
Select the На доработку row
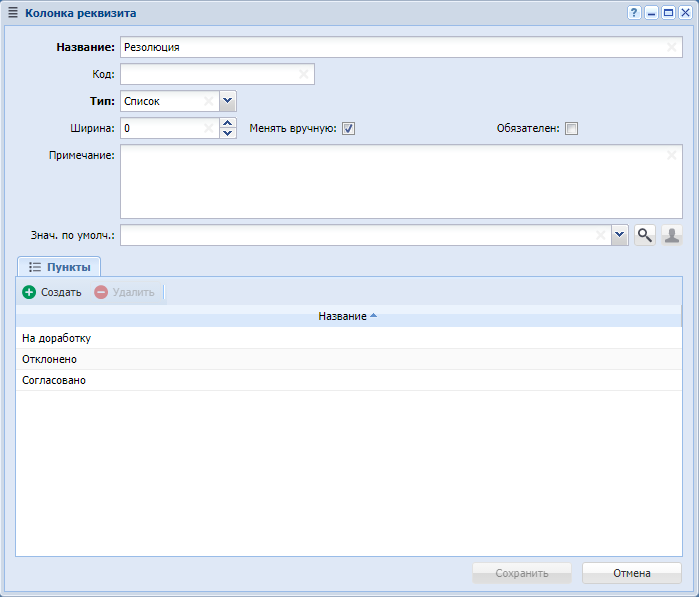tap(349, 338)
